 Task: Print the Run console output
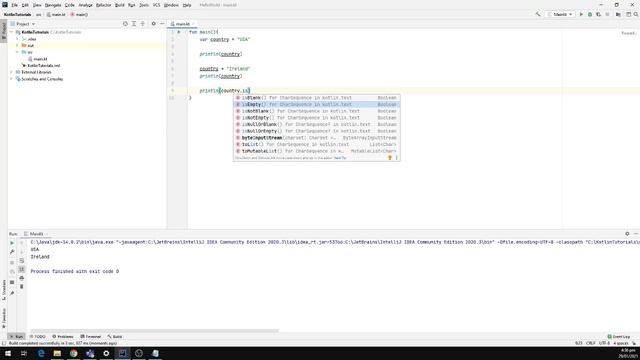tap(22, 278)
